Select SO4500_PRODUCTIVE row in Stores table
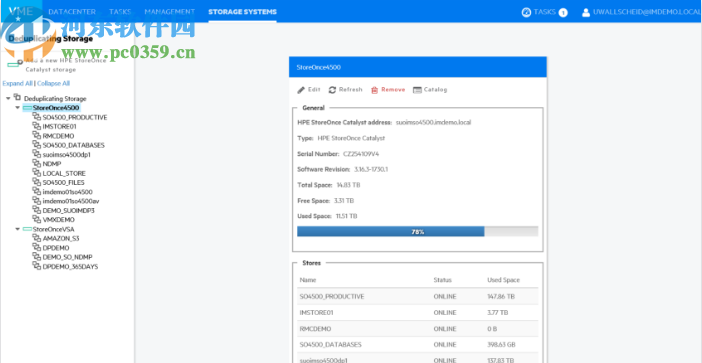The height and width of the screenshot is (363, 702). (417, 296)
